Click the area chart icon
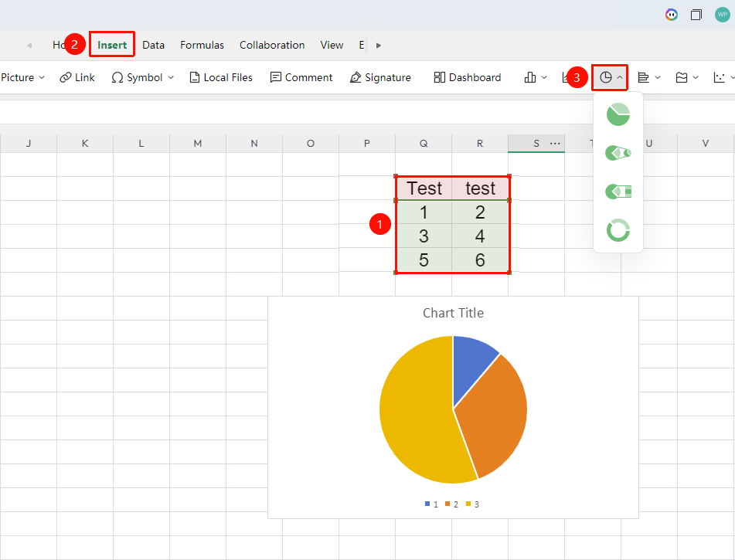The image size is (735, 560). (682, 77)
